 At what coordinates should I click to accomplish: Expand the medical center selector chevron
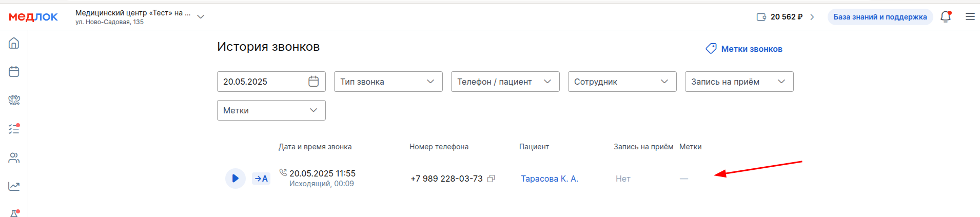coord(201,16)
